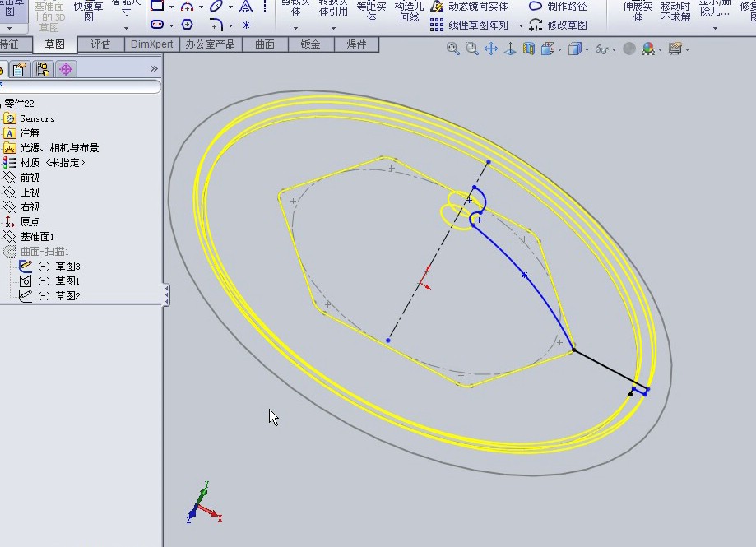Switch to the 评估 tab

(100, 44)
